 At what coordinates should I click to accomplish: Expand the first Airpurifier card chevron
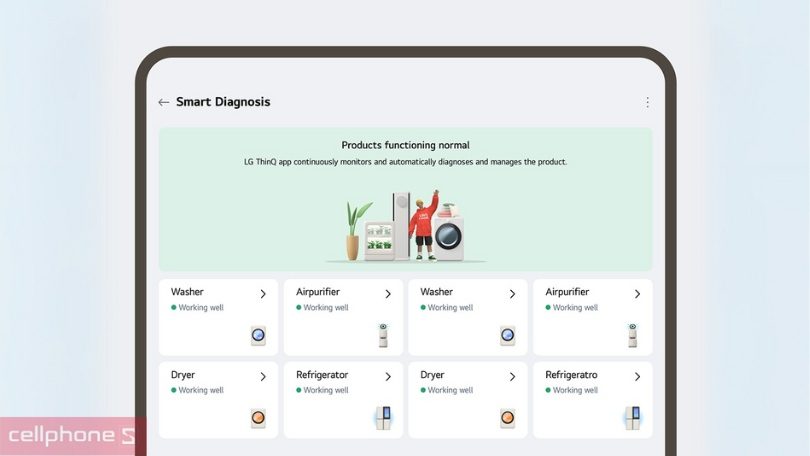tap(388, 294)
